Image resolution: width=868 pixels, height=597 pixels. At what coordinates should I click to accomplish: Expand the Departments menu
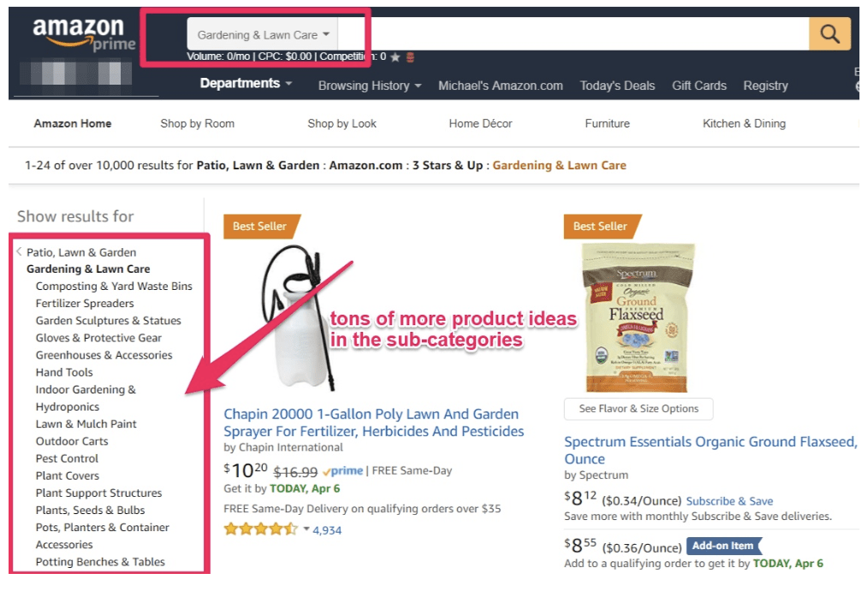pyautogui.click(x=246, y=83)
